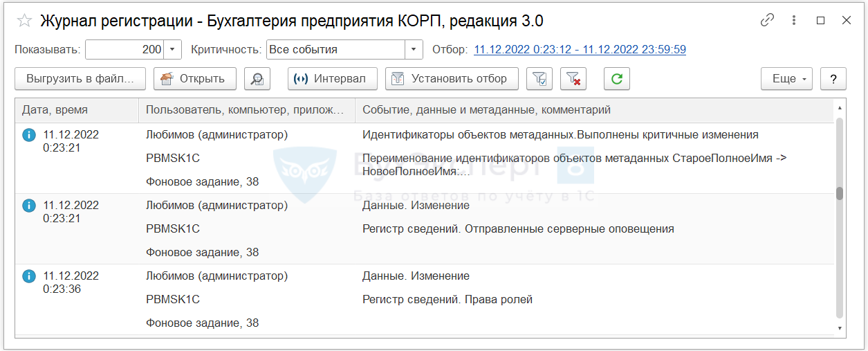The image size is (868, 351).
Task: Click Пользователь, компьютер, приложение column header
Action: coord(247,110)
